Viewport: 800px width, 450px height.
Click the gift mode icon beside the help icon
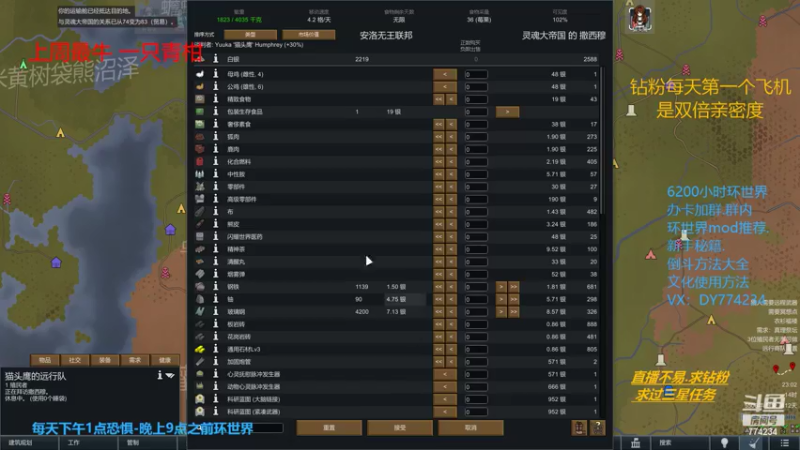click(x=579, y=428)
